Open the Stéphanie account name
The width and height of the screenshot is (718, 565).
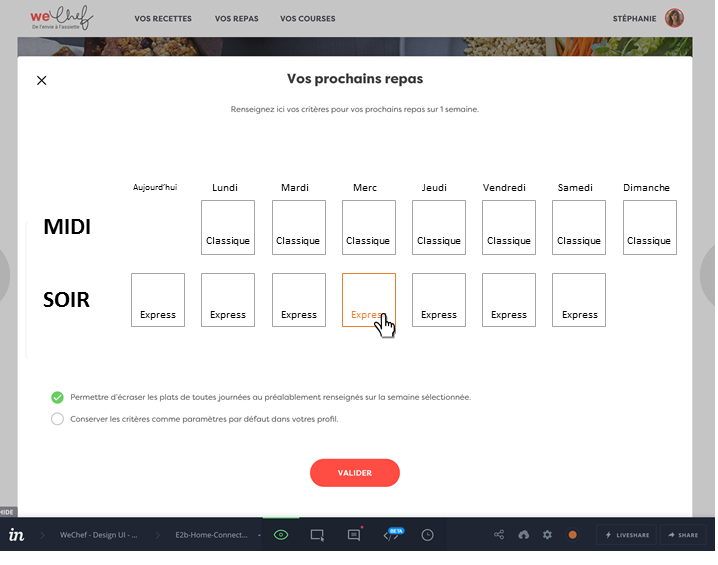point(634,19)
